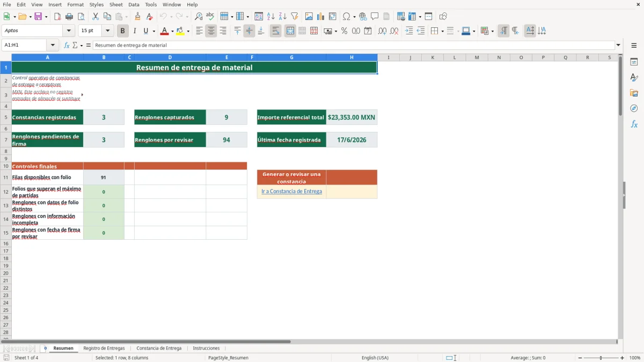Click Increase Indent icon
Screen dimensions: 644x362
point(409,31)
